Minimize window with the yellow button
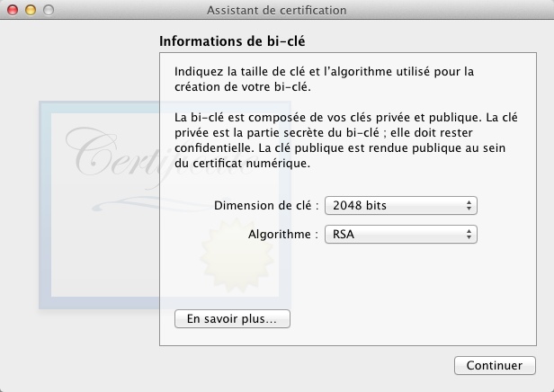This screenshot has height=392, width=554. point(31,10)
